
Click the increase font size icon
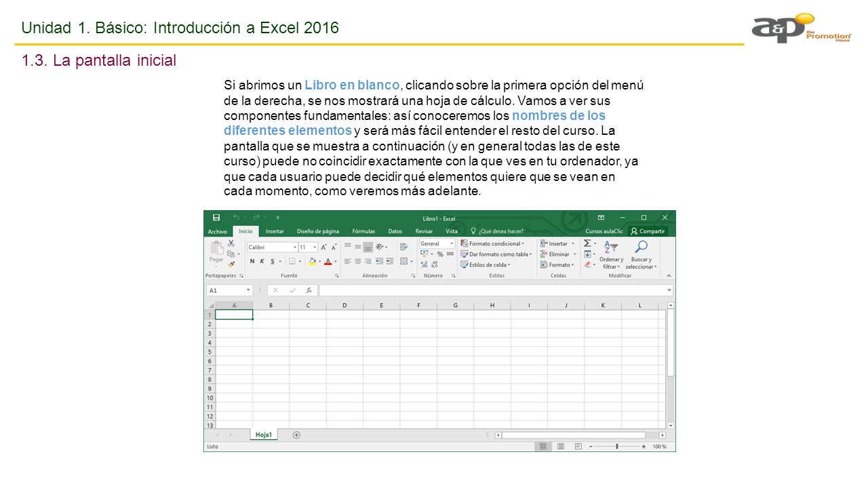click(324, 247)
